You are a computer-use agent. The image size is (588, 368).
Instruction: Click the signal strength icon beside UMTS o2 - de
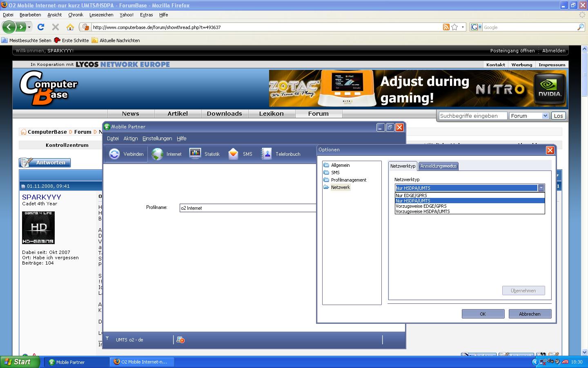pos(107,339)
